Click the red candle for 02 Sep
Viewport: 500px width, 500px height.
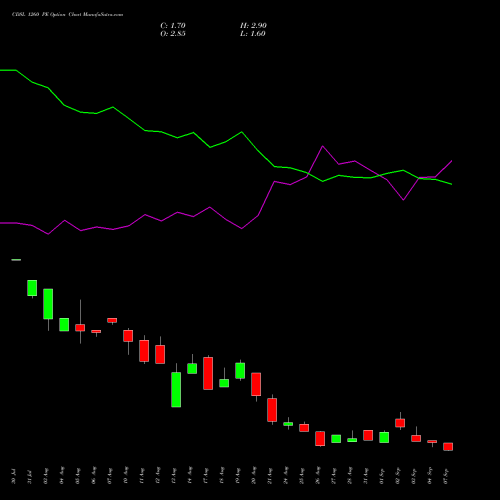(400, 423)
